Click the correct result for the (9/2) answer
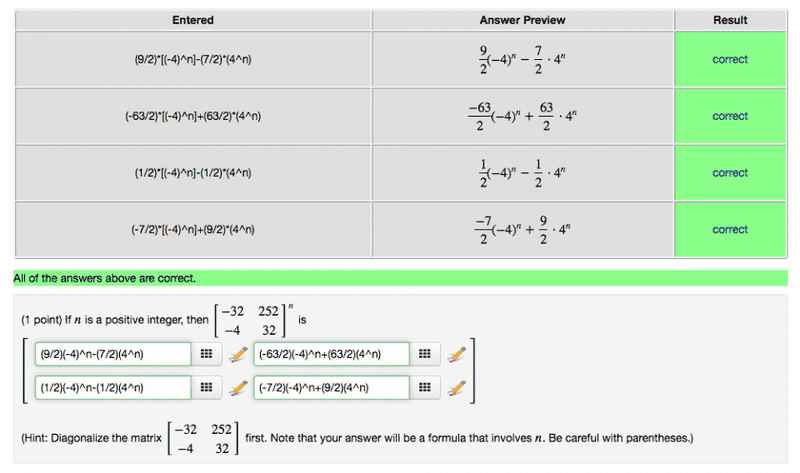Viewport: 800px width, 473px height. 730,59
